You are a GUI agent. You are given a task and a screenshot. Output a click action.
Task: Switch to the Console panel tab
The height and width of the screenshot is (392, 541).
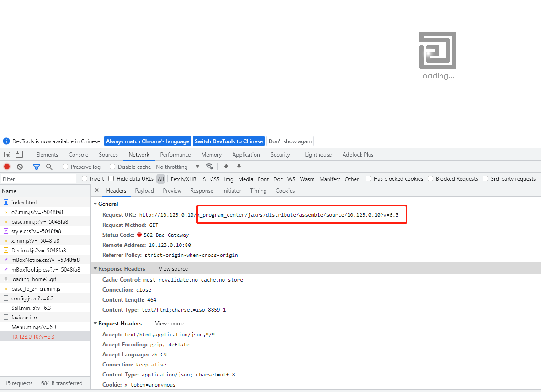(x=78, y=155)
